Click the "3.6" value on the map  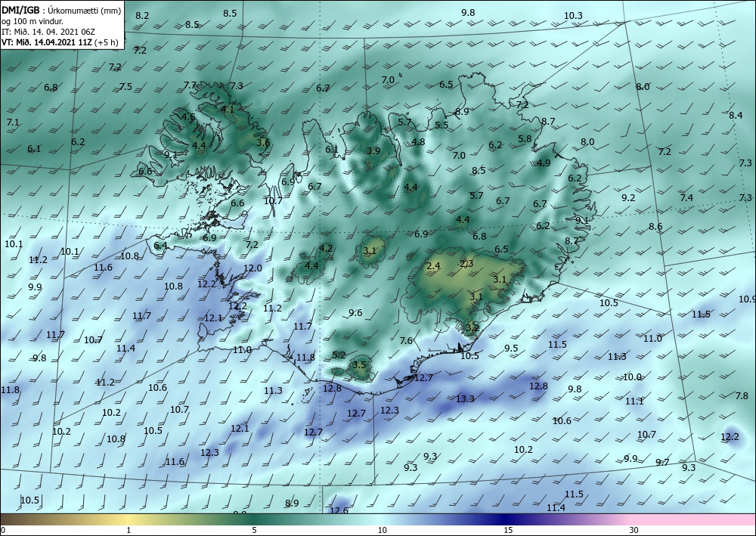coord(263,142)
